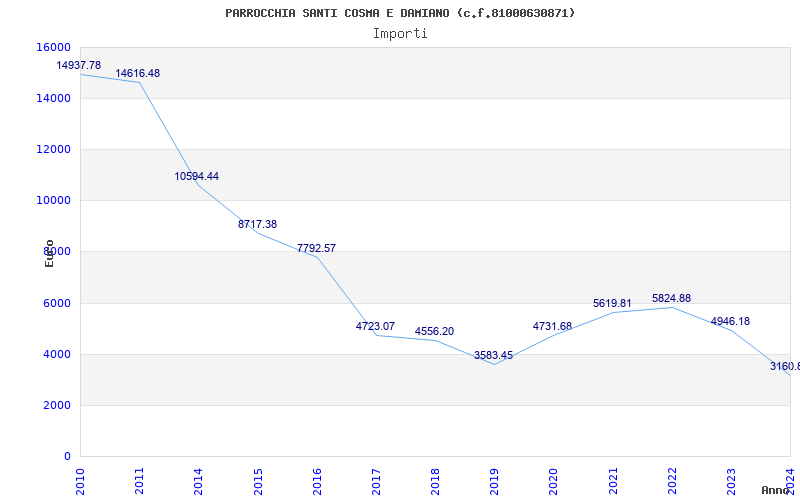Select the data label 14937.78
The height and width of the screenshot is (500, 800).
[79, 65]
